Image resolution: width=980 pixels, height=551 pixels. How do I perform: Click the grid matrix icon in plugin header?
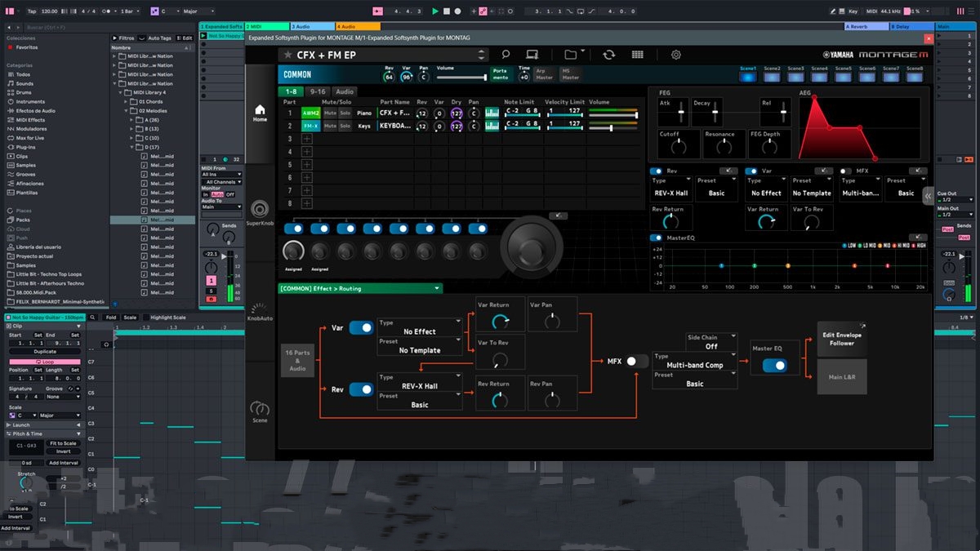(638, 55)
